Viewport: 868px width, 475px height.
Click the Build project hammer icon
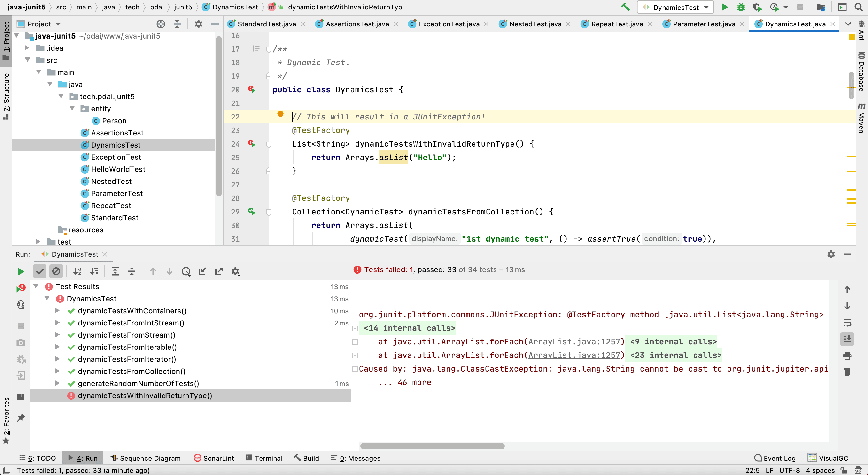coord(625,7)
